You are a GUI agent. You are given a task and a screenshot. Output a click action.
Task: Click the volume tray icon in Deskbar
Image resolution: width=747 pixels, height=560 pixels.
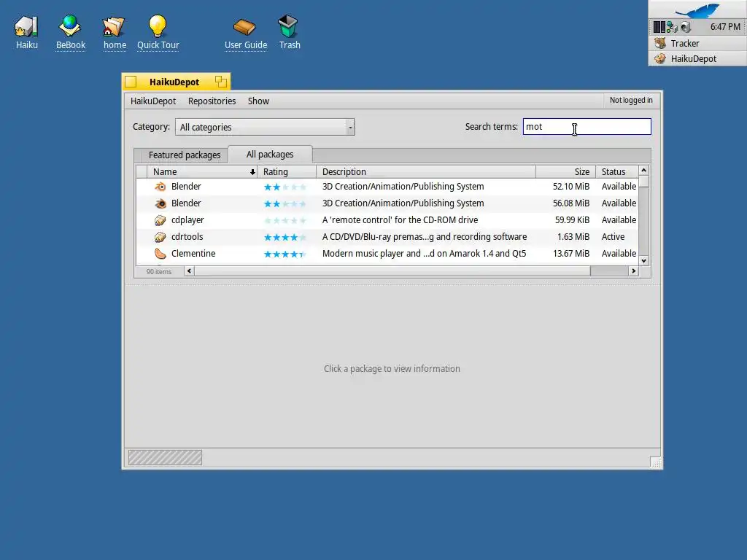point(686,27)
